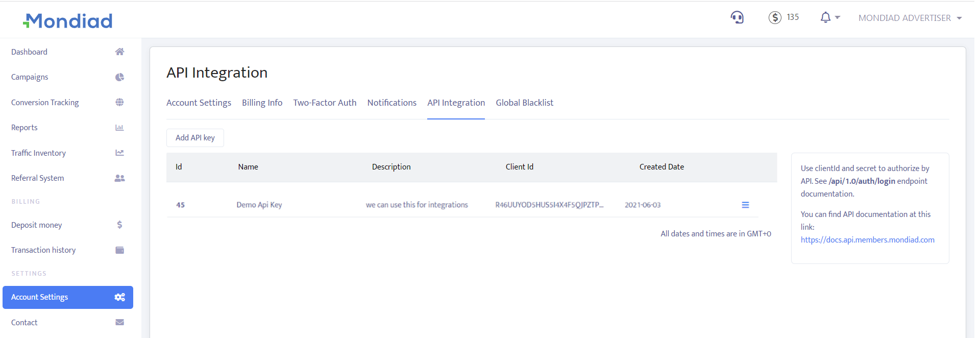Go to Deposit money in sidebar
Image resolution: width=980 pixels, height=338 pixels.
pyautogui.click(x=37, y=225)
